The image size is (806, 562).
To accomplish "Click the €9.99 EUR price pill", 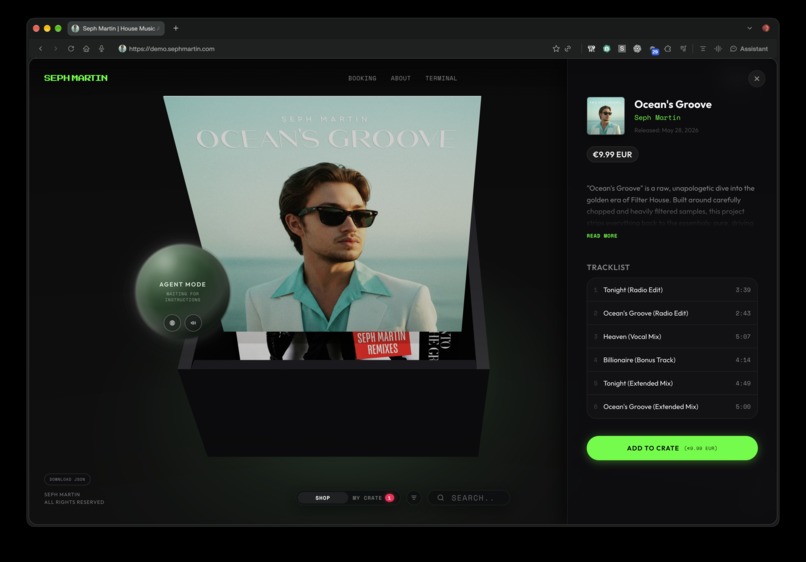I will point(612,154).
